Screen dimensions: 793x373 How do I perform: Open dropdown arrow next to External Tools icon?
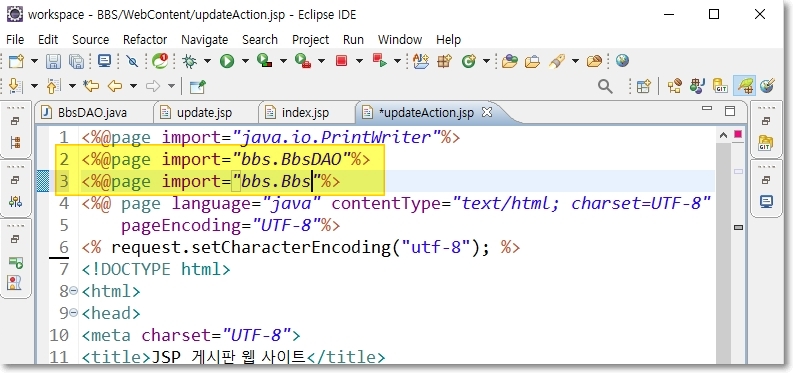click(322, 61)
